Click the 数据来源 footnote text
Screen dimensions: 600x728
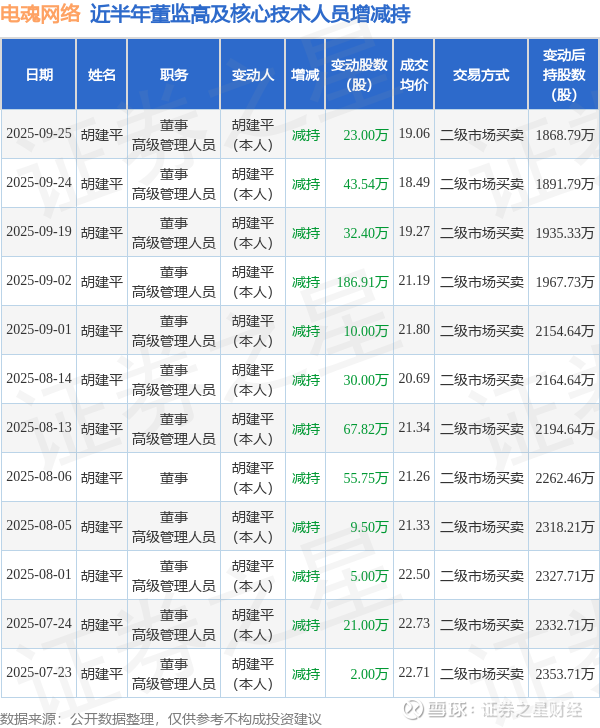pos(160,719)
